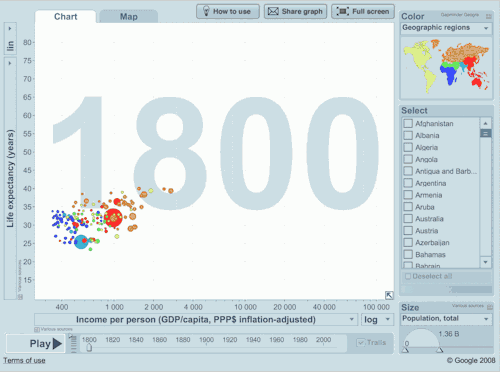Open the Income per person axis dropdown
Screen dimensions: 500x372
(x=196, y=320)
